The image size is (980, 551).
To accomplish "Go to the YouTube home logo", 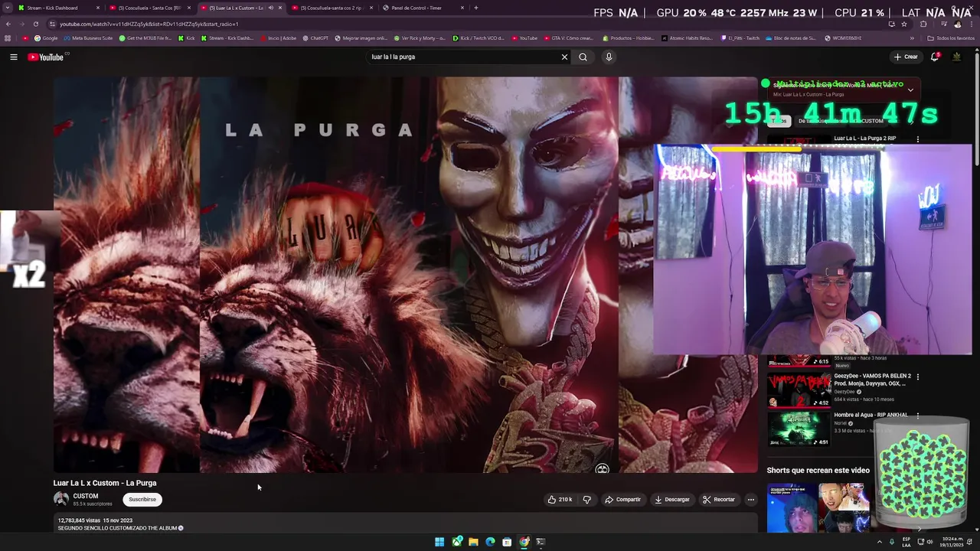I will point(46,57).
